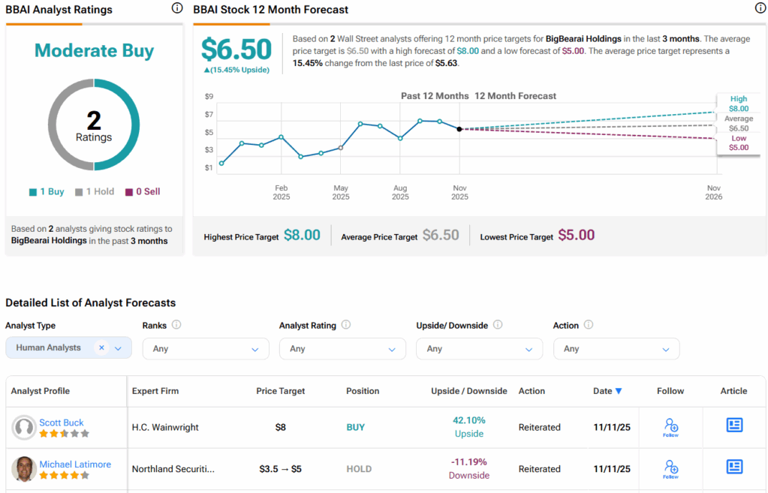
Task: Open the Action filter dropdown
Action: (616, 349)
